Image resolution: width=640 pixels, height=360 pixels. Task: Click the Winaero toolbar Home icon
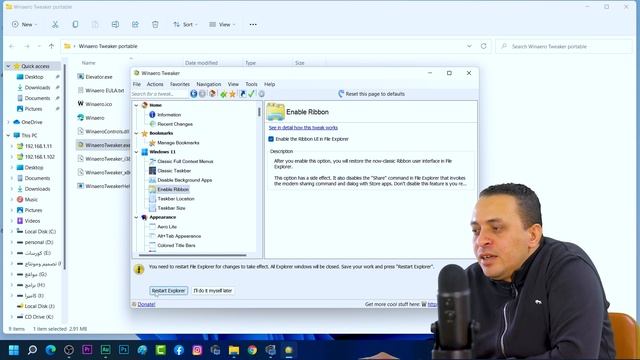pyautogui.click(x=212, y=94)
